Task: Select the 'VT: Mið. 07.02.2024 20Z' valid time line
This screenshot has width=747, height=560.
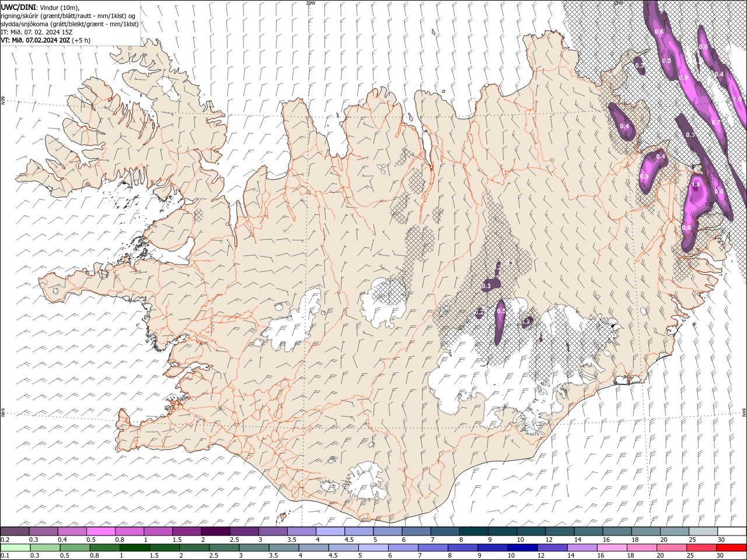Action: click(36, 40)
